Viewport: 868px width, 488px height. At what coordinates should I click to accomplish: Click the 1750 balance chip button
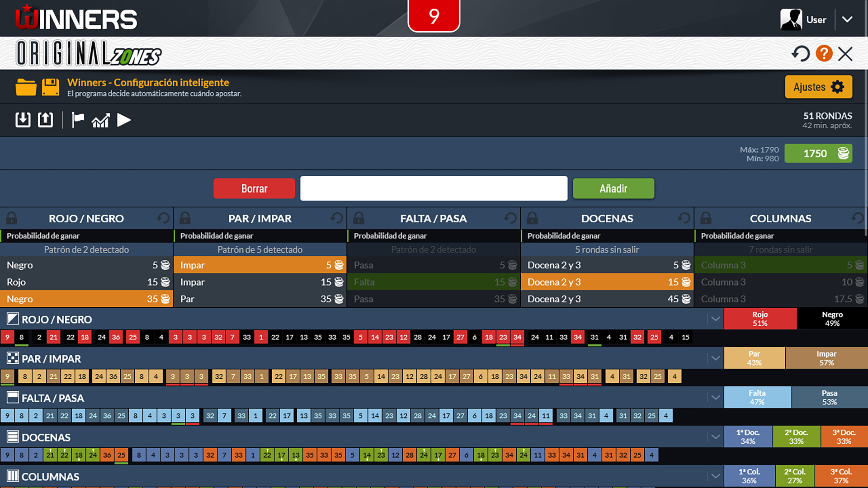tap(818, 153)
